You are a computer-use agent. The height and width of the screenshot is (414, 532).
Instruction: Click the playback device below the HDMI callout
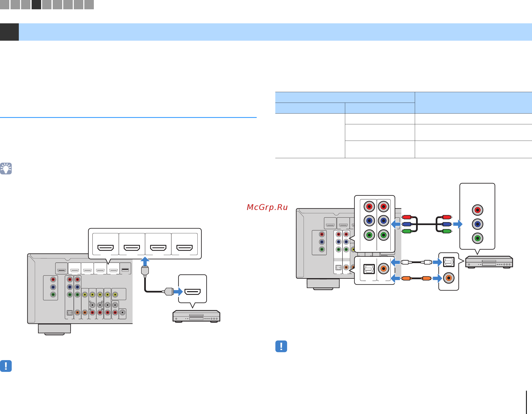click(x=196, y=316)
